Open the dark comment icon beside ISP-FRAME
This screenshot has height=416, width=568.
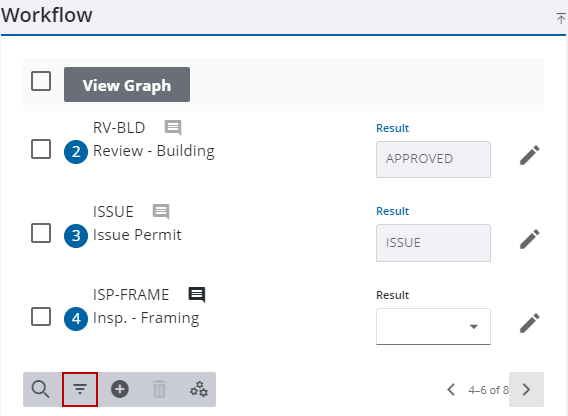click(197, 295)
